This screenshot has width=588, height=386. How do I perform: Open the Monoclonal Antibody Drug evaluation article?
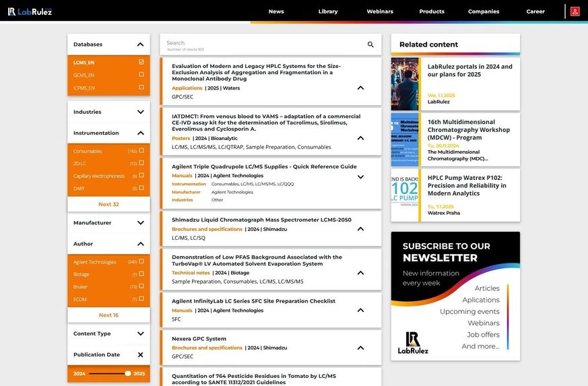click(257, 72)
